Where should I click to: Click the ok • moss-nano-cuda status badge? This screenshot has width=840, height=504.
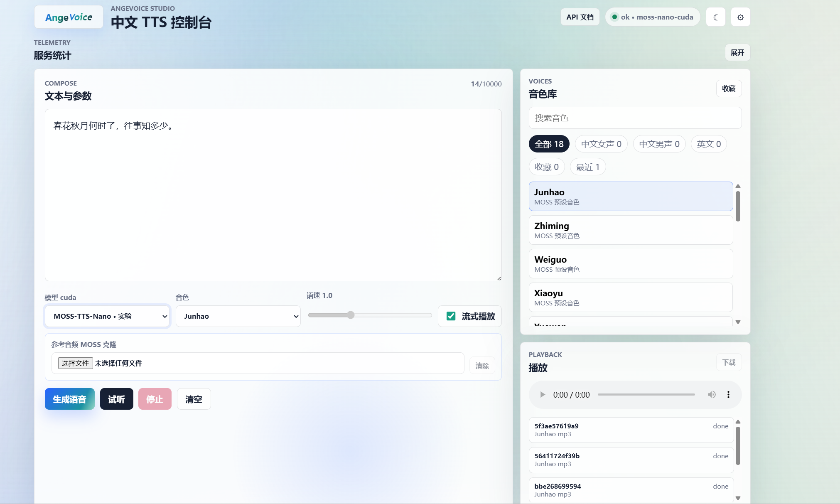[652, 17]
